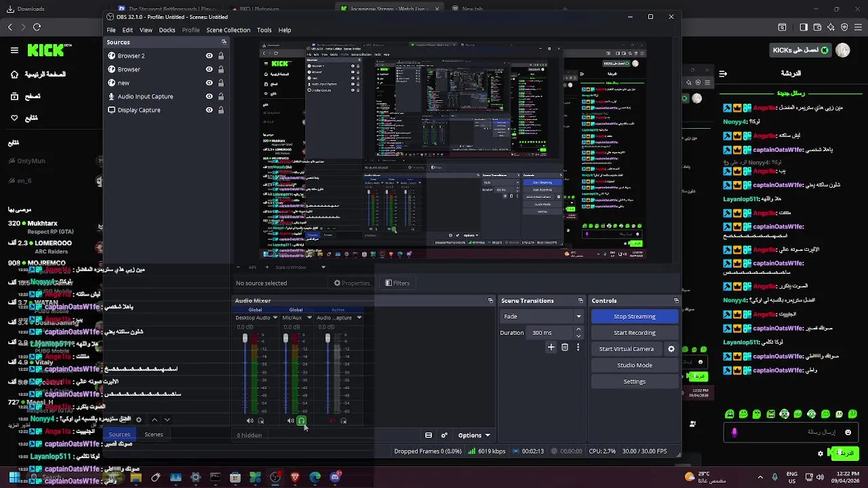The height and width of the screenshot is (488, 868).
Task: Open Virtual Camera configuration gear
Action: point(671,349)
